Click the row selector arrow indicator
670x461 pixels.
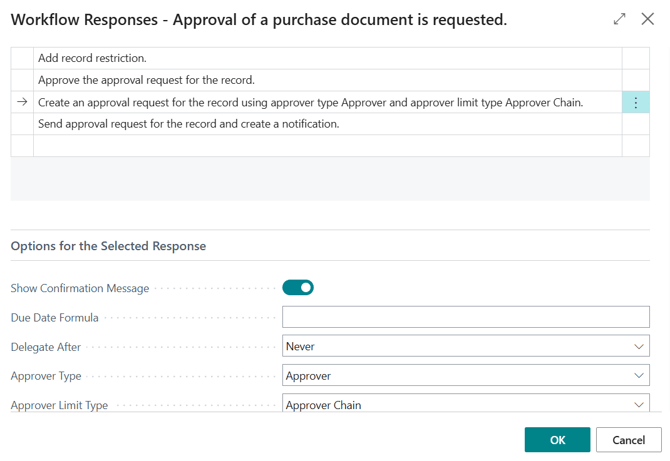click(x=22, y=102)
